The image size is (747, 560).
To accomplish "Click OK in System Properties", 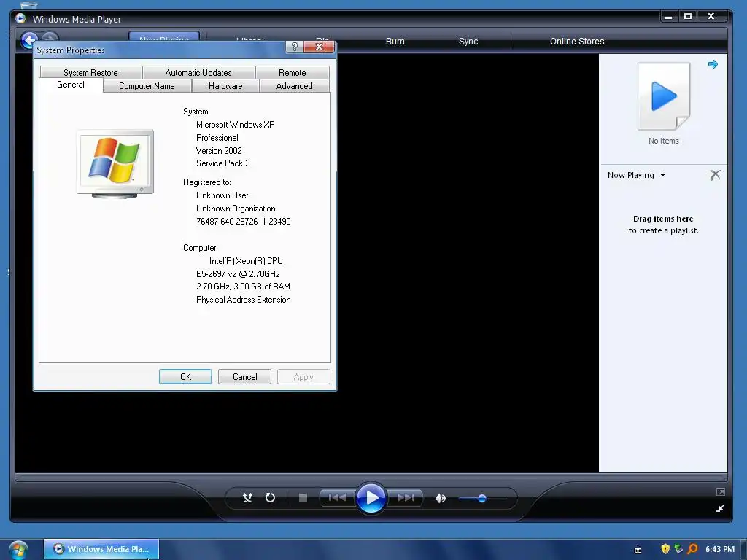I will click(x=185, y=377).
